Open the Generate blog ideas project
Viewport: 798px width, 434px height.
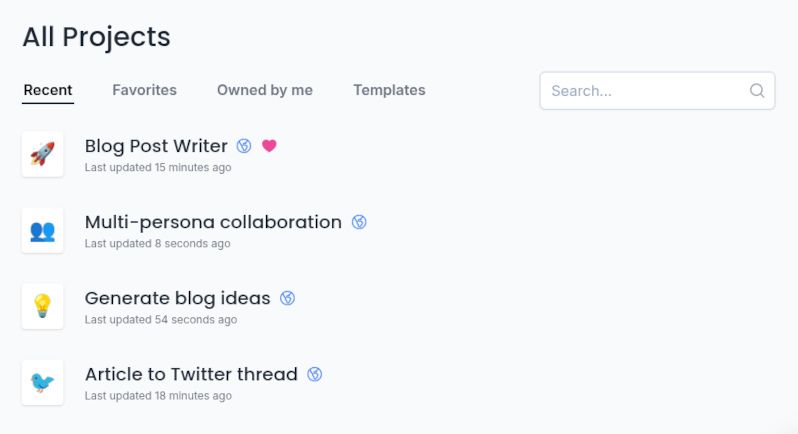pyautogui.click(x=177, y=298)
